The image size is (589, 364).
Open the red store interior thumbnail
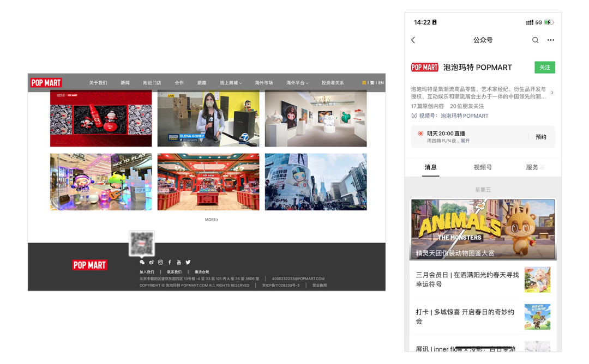[x=208, y=182]
